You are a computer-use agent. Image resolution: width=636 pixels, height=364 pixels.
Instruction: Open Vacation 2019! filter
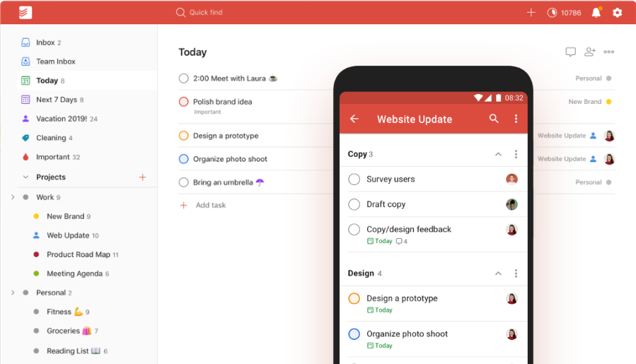[x=62, y=119]
